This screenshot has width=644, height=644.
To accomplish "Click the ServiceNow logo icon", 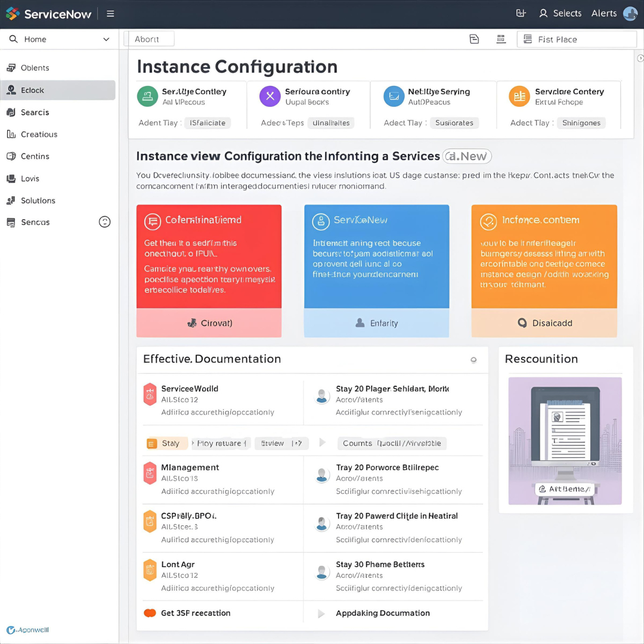I will pyautogui.click(x=13, y=13).
